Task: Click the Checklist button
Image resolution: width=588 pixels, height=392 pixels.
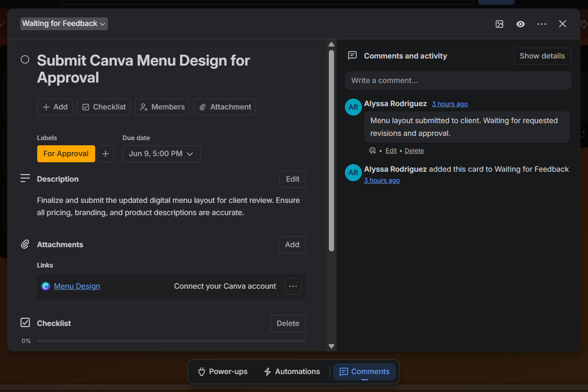Action: tap(104, 107)
